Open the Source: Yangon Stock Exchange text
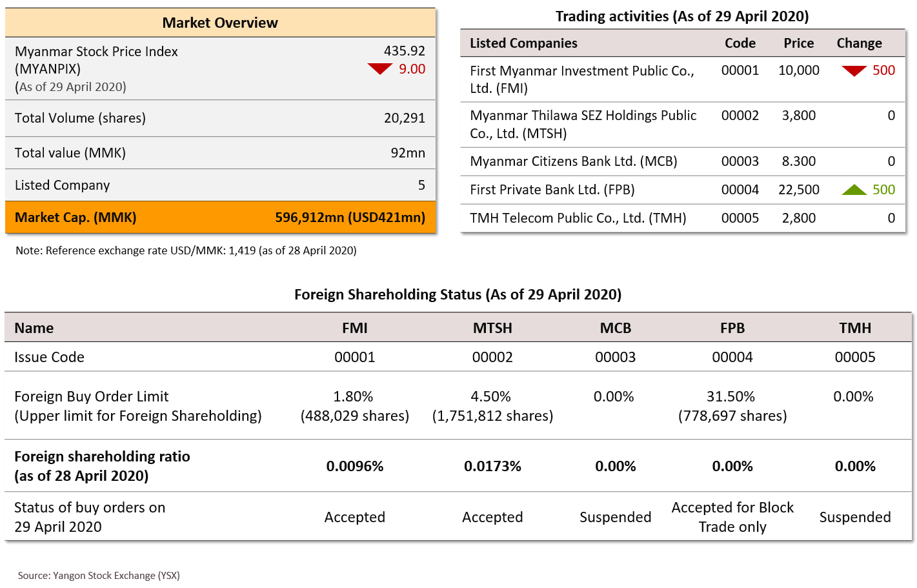The width and height of the screenshot is (917, 588). click(x=99, y=575)
